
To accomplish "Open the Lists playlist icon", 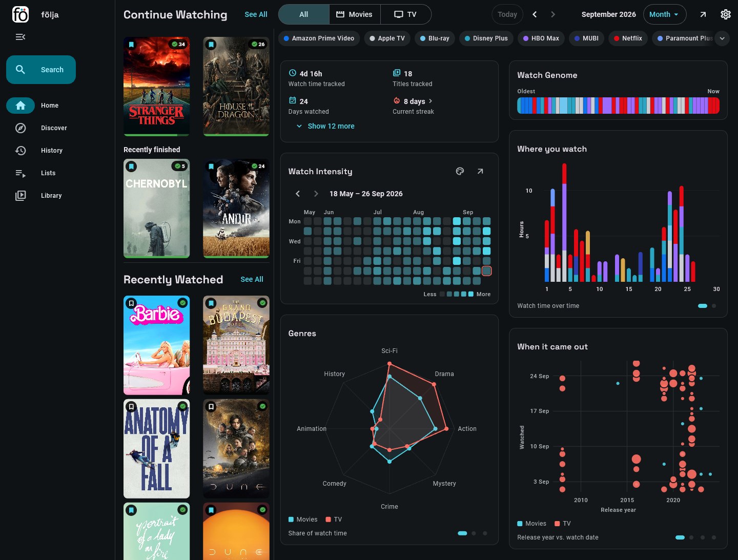I will [x=20, y=173].
